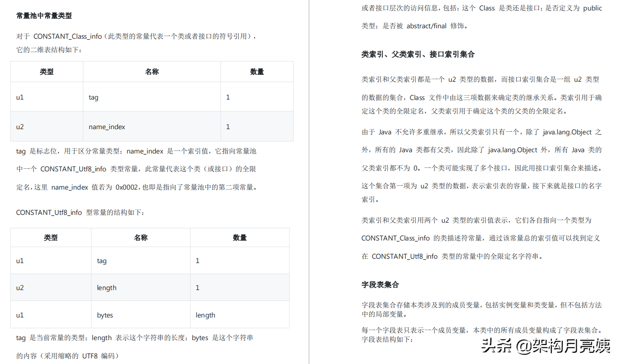Viewport: 621px width, 364px height.
Task: Click the line starting 字段表集合存储本类涉及到的成员变量
Action: [x=482, y=305]
